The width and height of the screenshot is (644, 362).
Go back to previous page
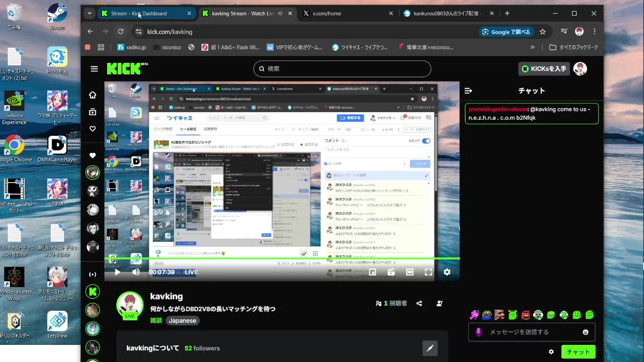(90, 32)
